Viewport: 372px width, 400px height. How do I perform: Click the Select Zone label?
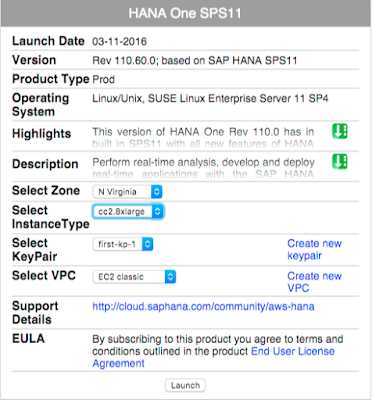tap(46, 191)
